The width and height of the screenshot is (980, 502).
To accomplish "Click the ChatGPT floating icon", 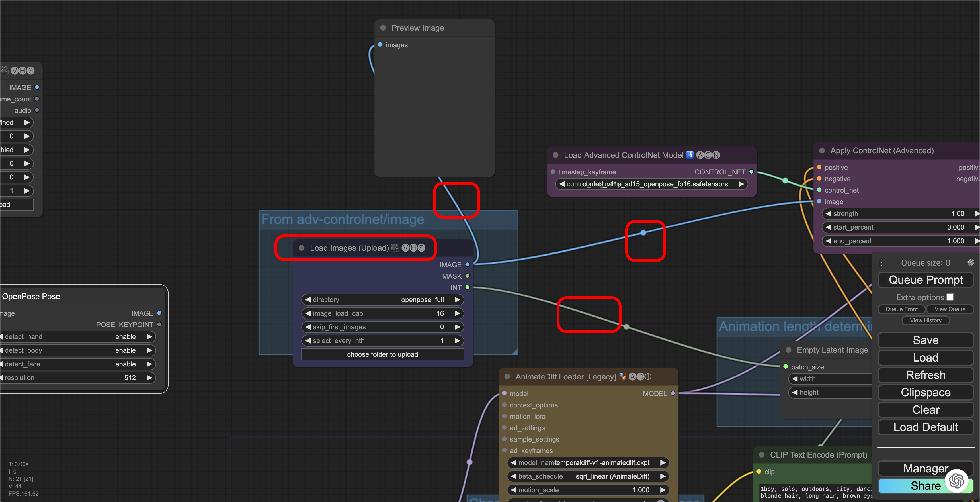I will coord(956,481).
